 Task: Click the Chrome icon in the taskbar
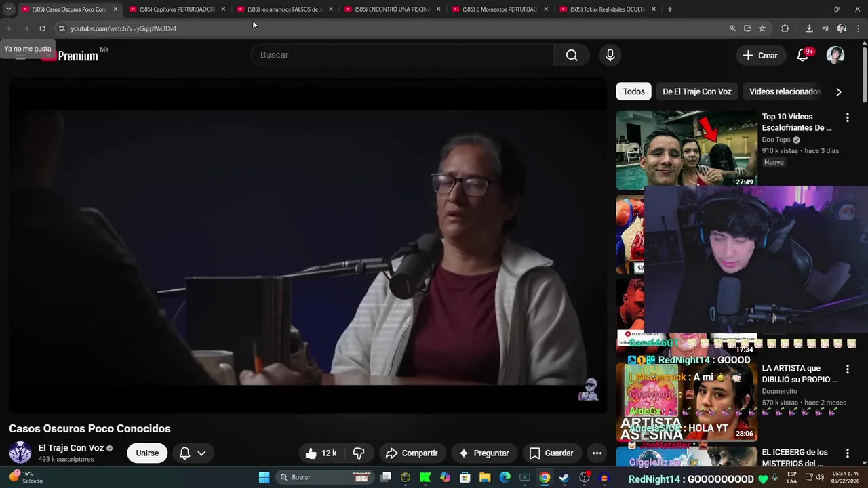point(544,477)
